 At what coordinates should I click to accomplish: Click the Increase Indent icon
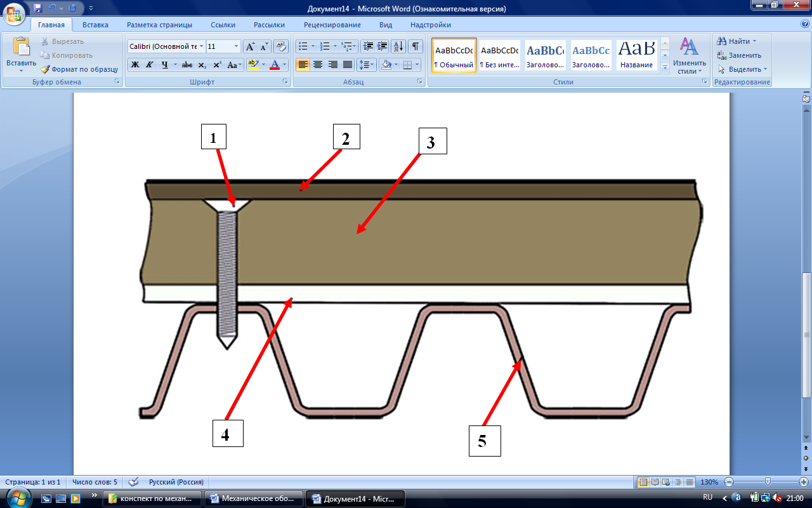[x=383, y=46]
